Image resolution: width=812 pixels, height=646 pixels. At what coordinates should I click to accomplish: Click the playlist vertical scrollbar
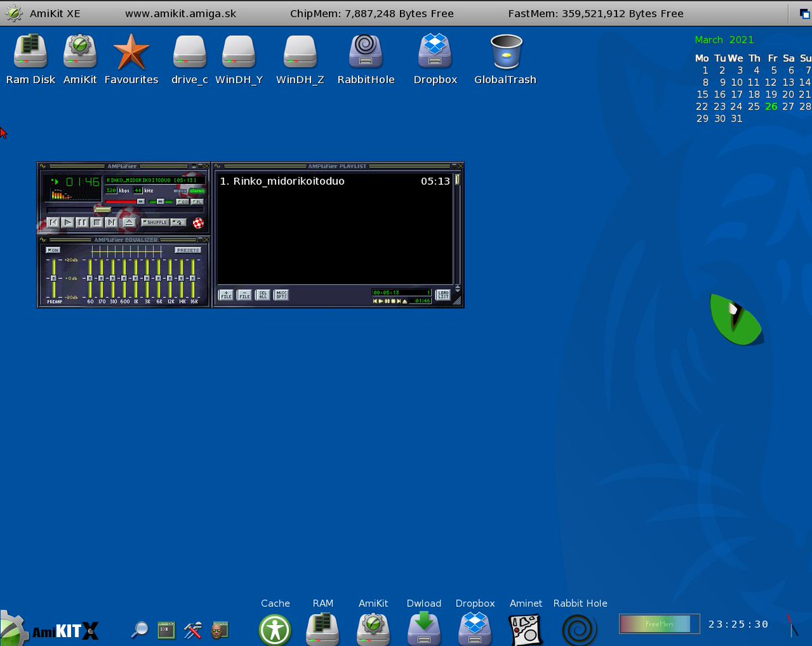pos(457,229)
